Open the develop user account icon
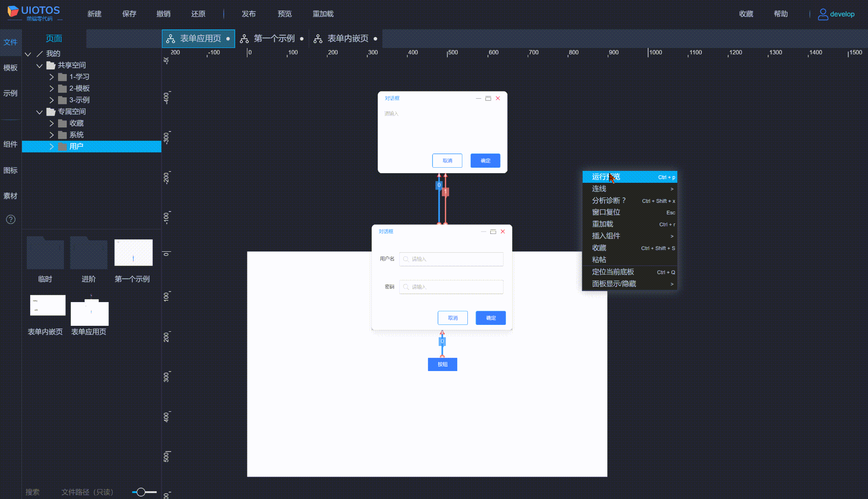This screenshot has height=499, width=868. pos(823,14)
